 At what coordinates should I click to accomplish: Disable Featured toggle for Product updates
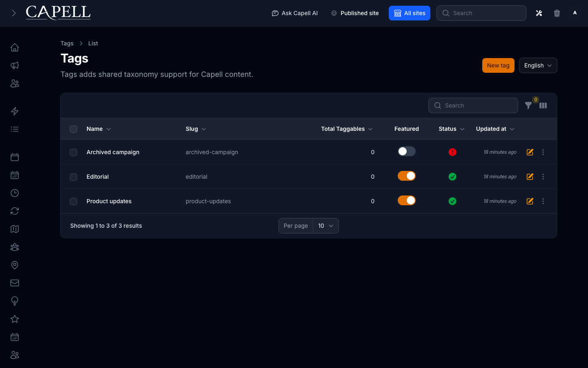coord(407,200)
